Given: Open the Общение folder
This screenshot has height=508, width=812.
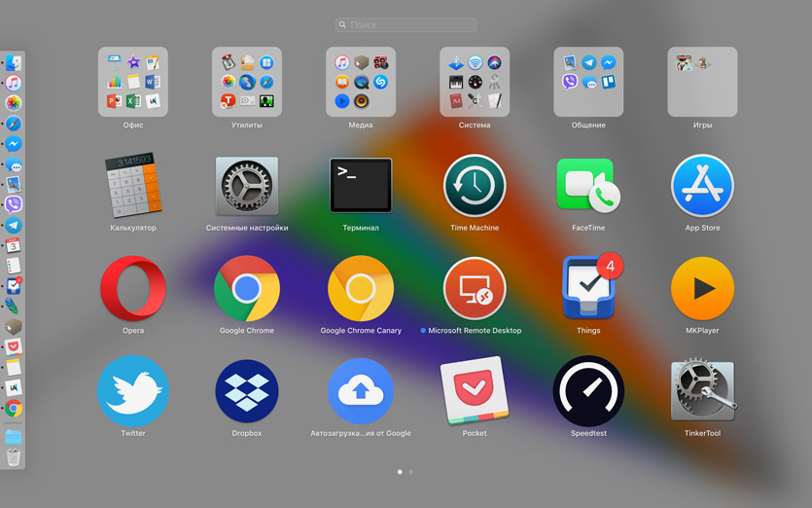Looking at the screenshot, I should pyautogui.click(x=588, y=82).
